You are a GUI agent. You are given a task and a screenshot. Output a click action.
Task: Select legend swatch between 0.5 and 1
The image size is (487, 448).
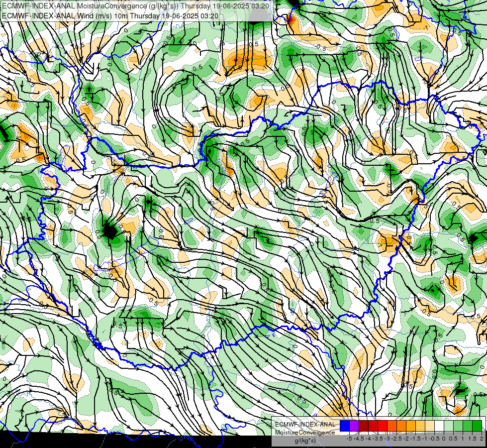pyautogui.click(x=458, y=426)
